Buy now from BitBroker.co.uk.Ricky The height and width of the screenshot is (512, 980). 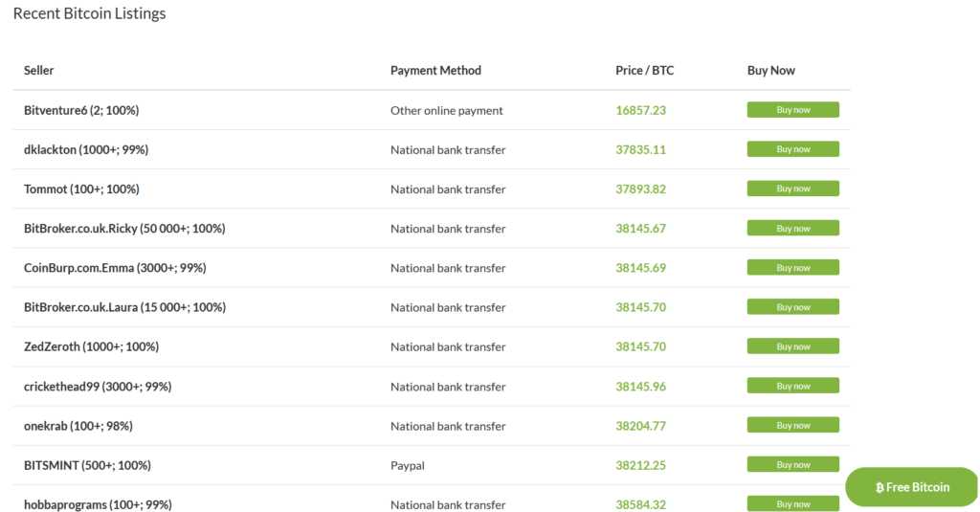click(792, 228)
